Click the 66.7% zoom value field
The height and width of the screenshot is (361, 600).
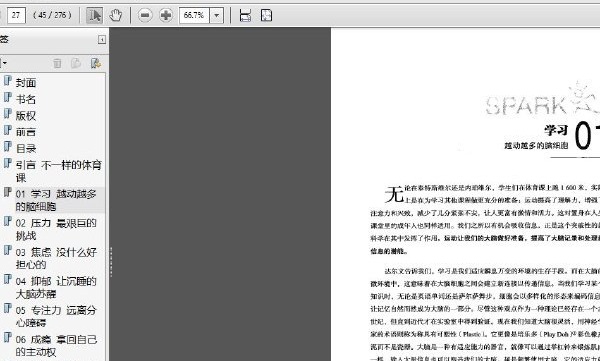tap(194, 15)
